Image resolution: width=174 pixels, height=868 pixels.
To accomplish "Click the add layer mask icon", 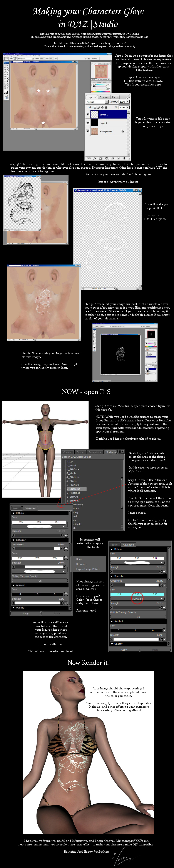I will coord(101,158).
